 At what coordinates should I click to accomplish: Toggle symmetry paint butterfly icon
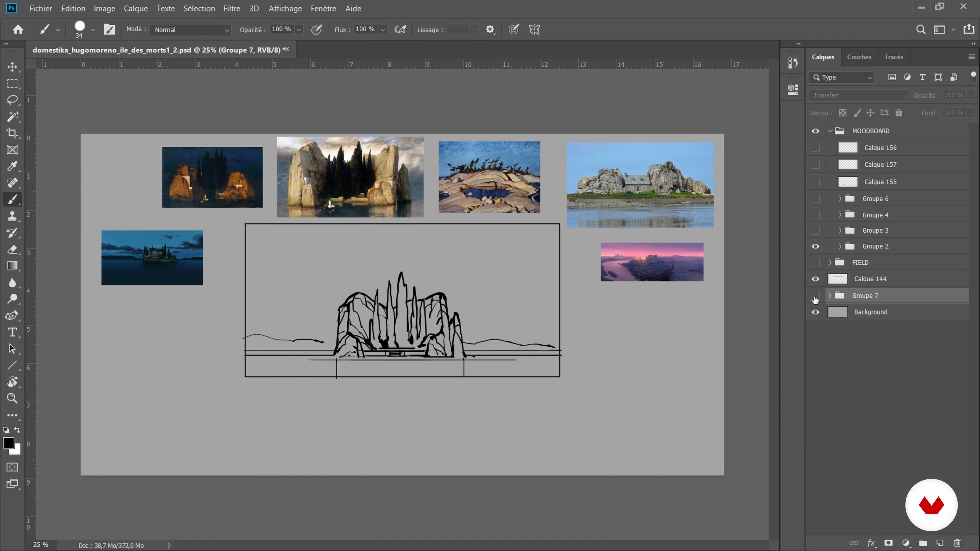pos(534,30)
